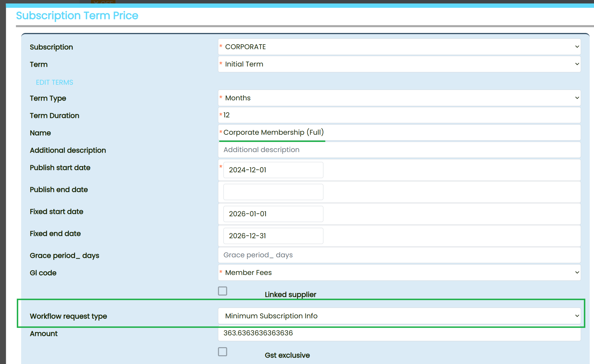594x364 pixels.
Task: Click the Term Duration field containing 12
Action: pos(399,115)
